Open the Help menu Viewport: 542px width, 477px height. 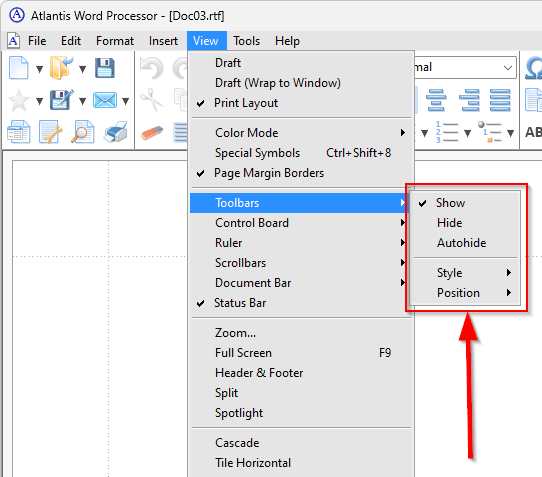(287, 41)
